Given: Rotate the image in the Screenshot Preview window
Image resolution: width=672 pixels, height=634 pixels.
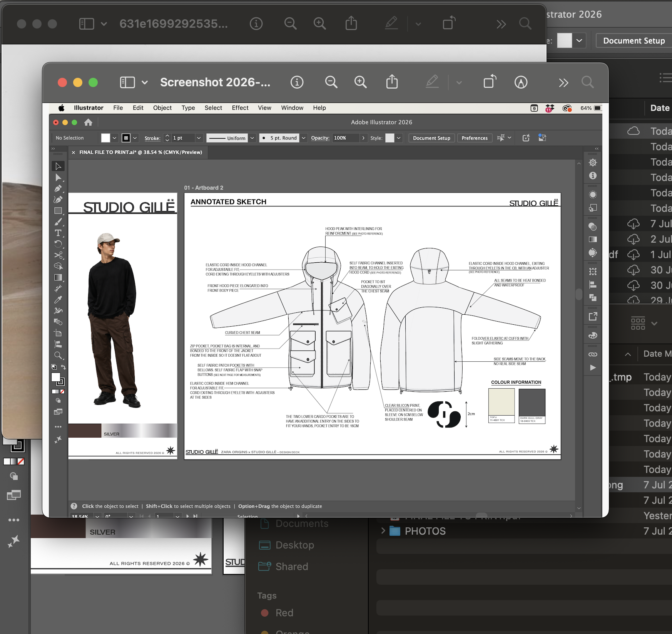Looking at the screenshot, I should coord(490,82).
